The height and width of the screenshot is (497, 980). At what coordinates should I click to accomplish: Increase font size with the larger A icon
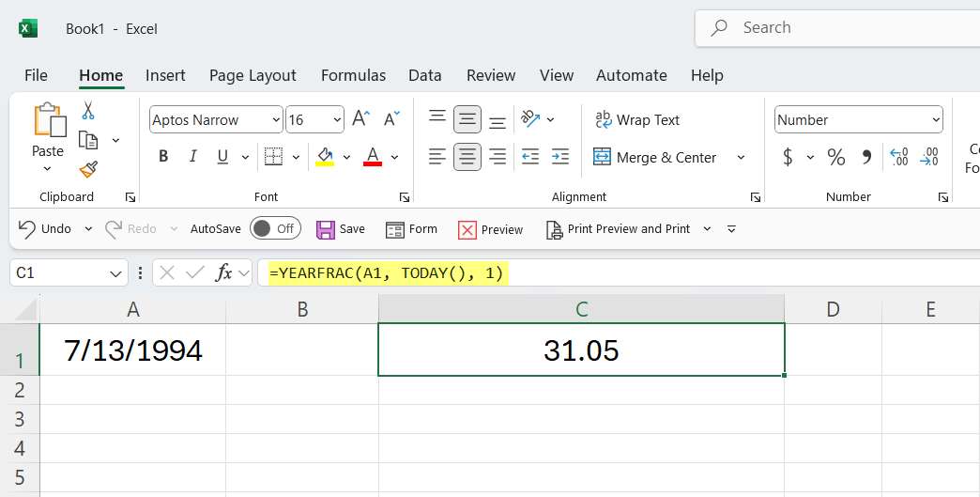click(360, 119)
